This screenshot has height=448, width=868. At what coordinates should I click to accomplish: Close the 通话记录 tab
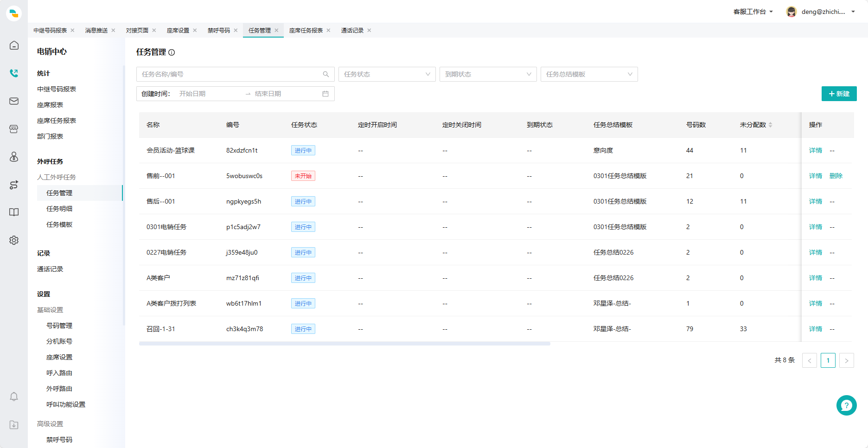369,30
